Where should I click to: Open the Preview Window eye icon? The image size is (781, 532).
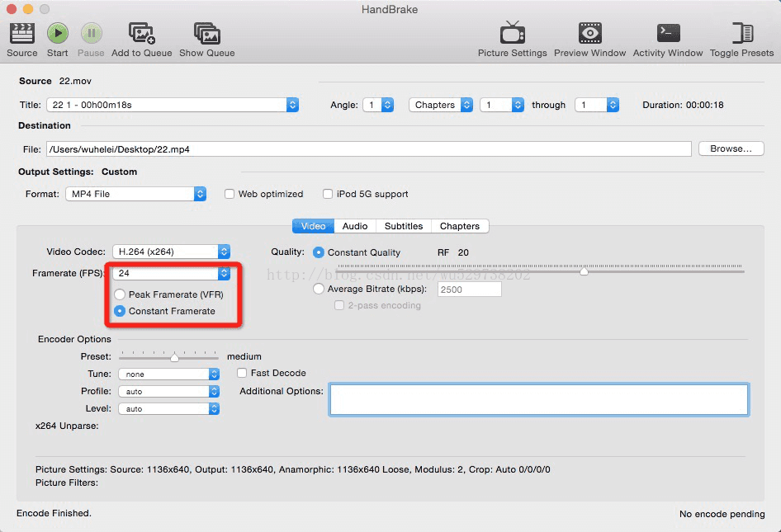[x=589, y=33]
